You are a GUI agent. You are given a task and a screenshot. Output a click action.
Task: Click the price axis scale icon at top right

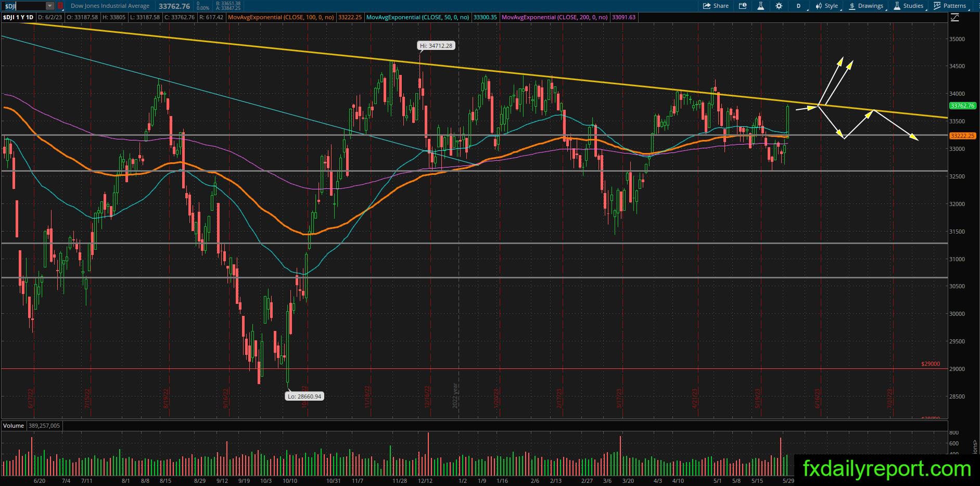[x=954, y=17]
